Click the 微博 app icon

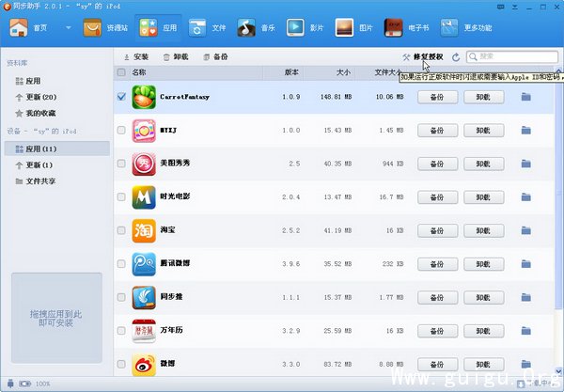tap(144, 365)
